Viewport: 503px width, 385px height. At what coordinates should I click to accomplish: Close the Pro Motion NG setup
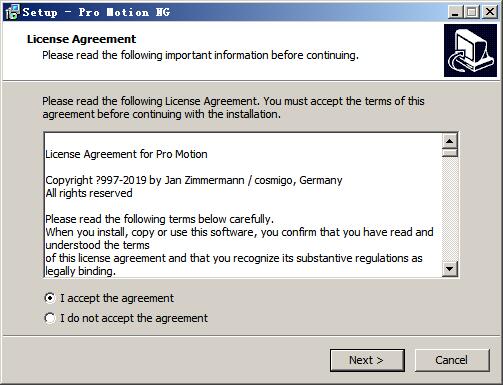[x=490, y=12]
